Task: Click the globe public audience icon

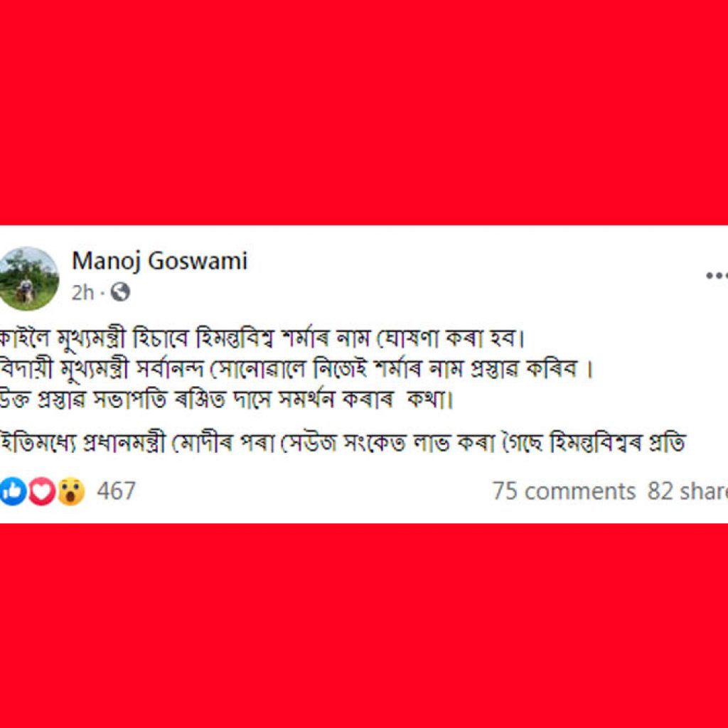Action: point(120,292)
